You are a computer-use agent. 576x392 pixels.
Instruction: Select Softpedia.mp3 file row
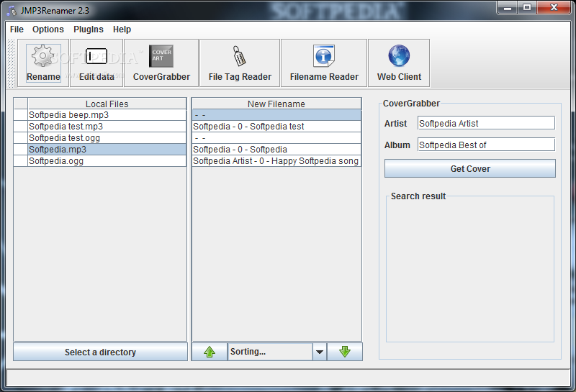click(107, 150)
